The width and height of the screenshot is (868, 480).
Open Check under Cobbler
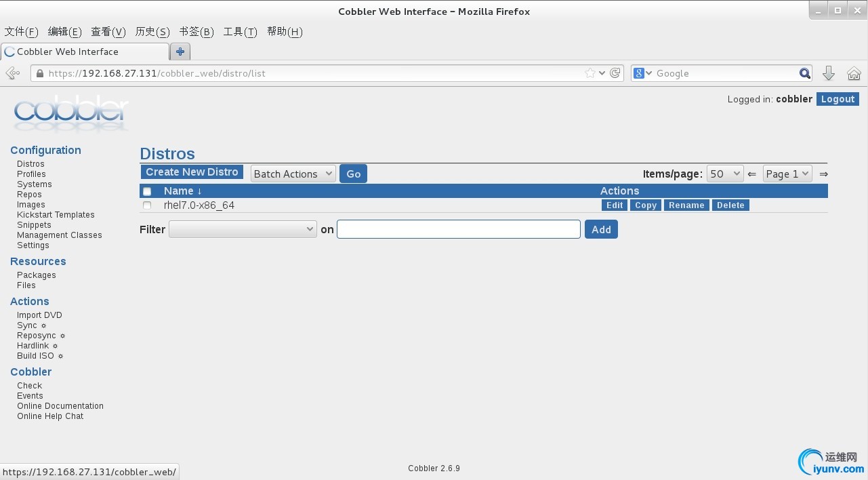[x=30, y=386]
